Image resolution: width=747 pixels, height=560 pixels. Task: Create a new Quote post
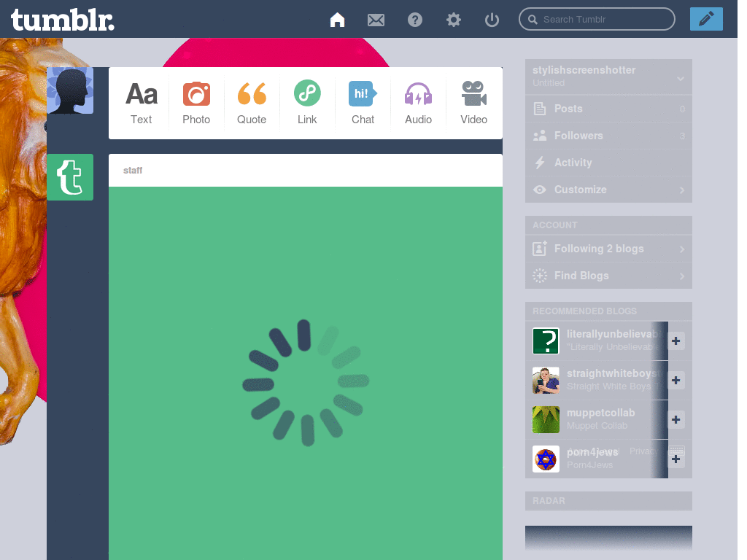pos(252,103)
